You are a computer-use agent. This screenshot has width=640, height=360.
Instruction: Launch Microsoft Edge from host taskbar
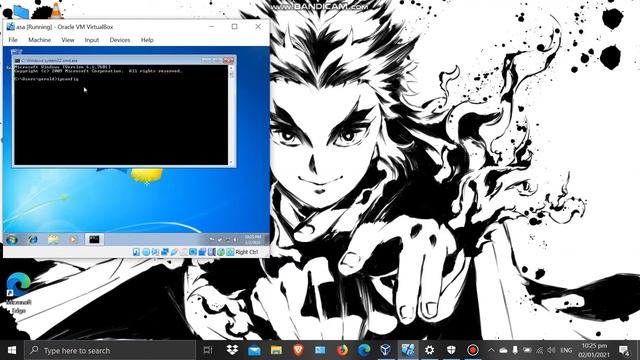click(x=364, y=350)
